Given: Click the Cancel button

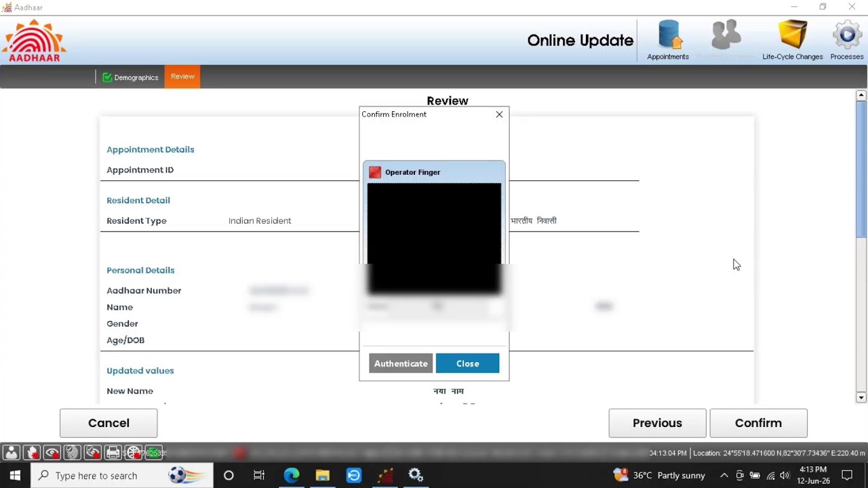Looking at the screenshot, I should click(108, 423).
